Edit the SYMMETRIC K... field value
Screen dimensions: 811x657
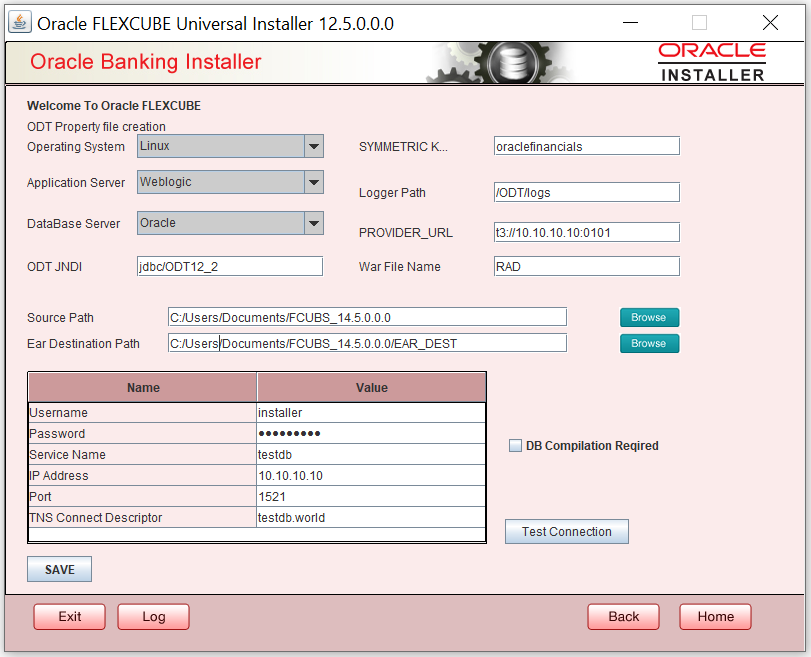pos(587,146)
